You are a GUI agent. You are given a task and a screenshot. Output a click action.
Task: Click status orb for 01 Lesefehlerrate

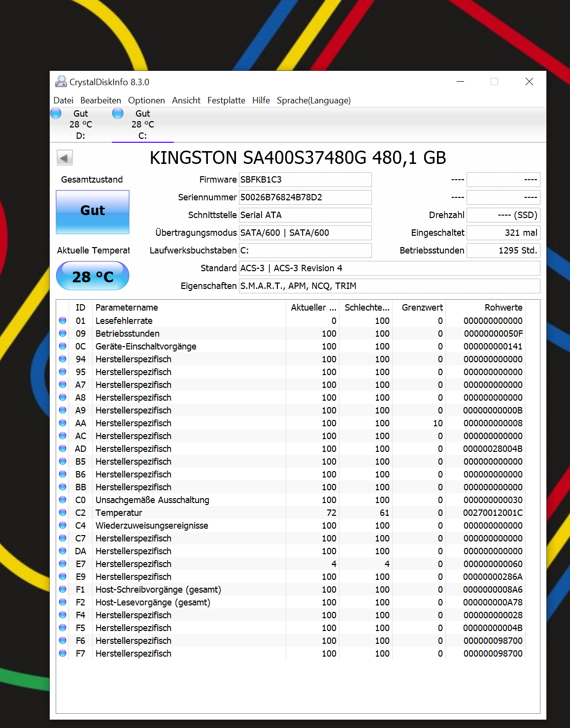point(63,320)
